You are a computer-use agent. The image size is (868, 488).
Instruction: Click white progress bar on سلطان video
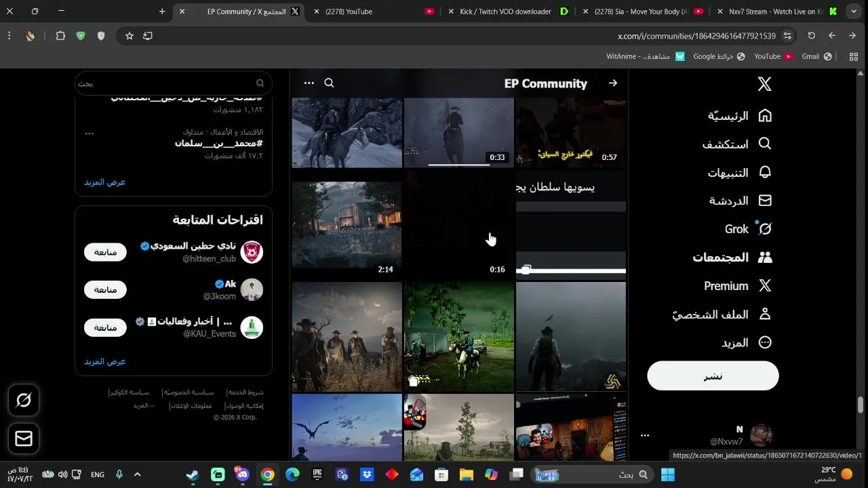click(x=571, y=271)
